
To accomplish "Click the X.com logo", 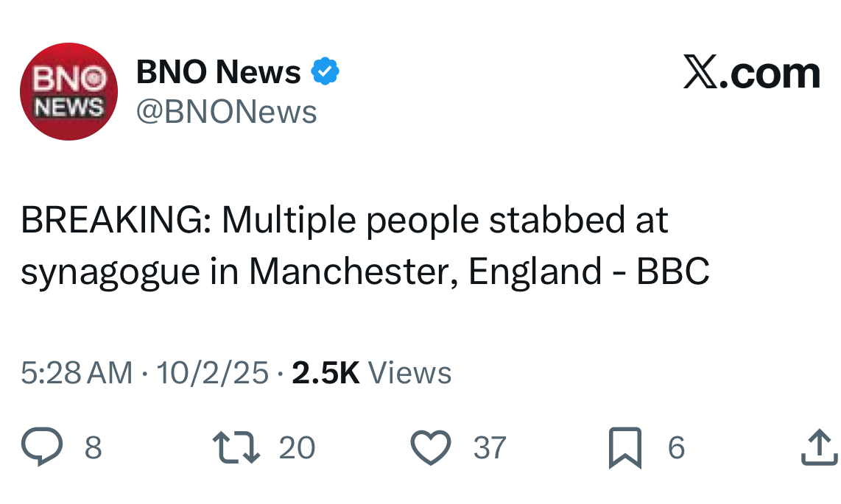I will pyautogui.click(x=751, y=73).
